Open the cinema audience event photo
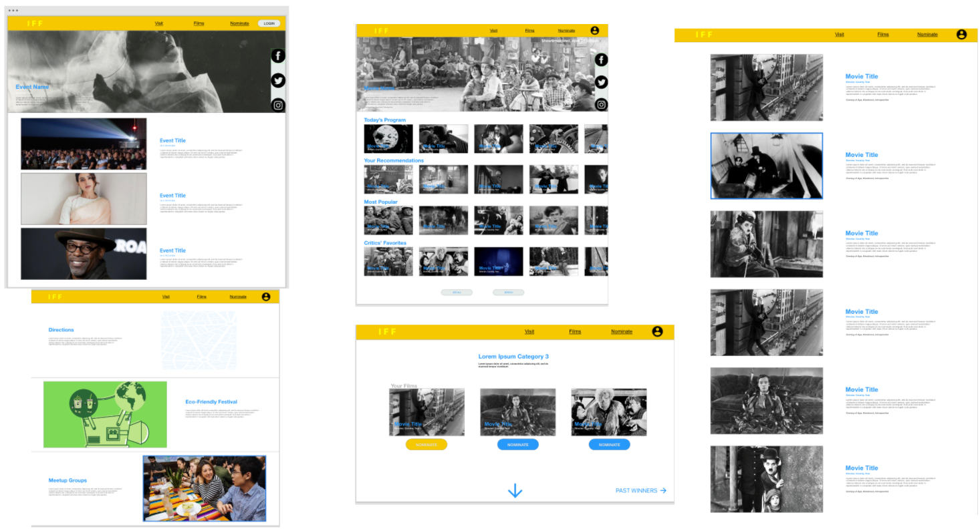 pos(84,144)
